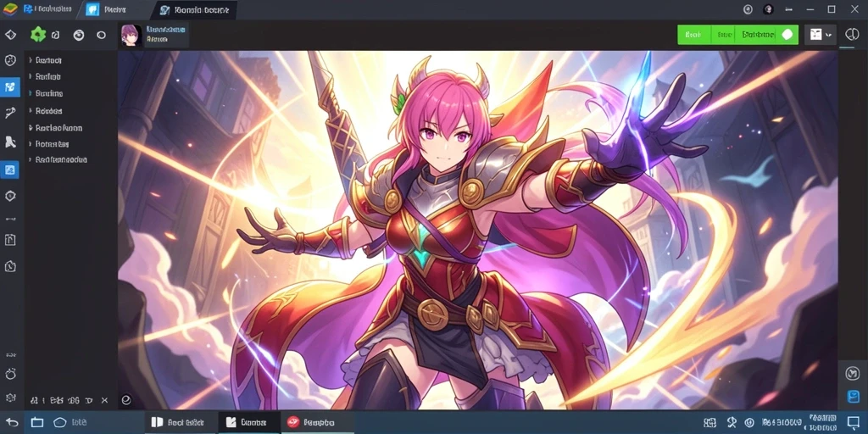Screen dimensions: 868x434
Task: Click the plain ring icon beside the character avatar
Action: tap(102, 35)
